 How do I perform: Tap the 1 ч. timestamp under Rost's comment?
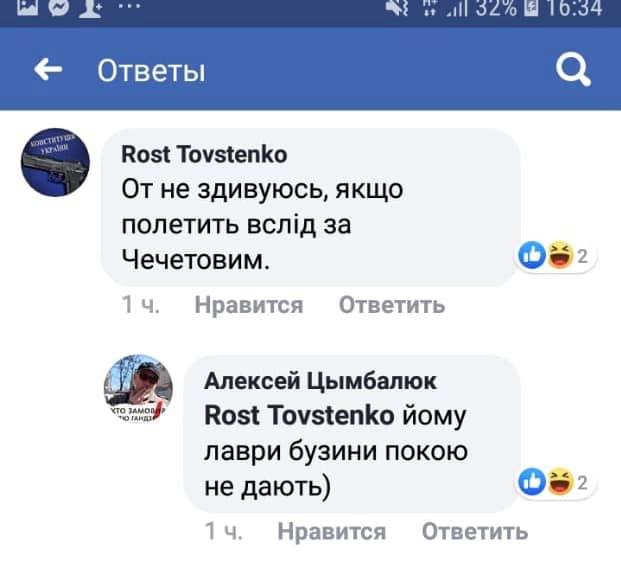(138, 305)
